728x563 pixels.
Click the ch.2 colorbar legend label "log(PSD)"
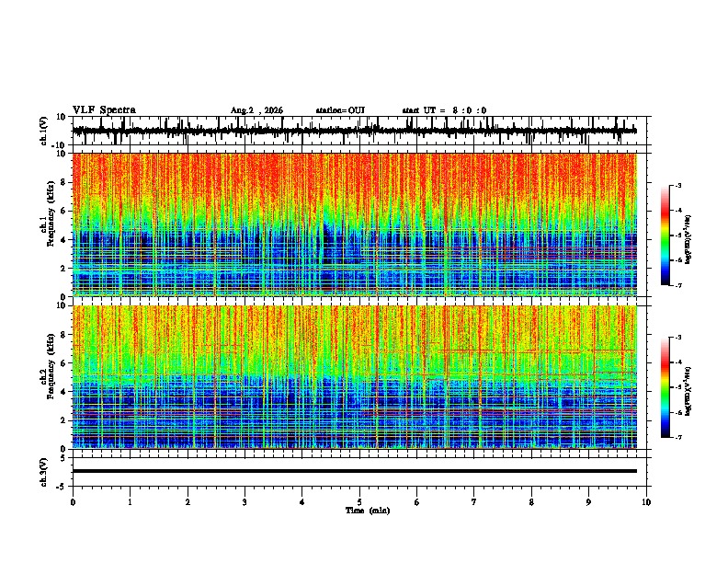(x=688, y=391)
